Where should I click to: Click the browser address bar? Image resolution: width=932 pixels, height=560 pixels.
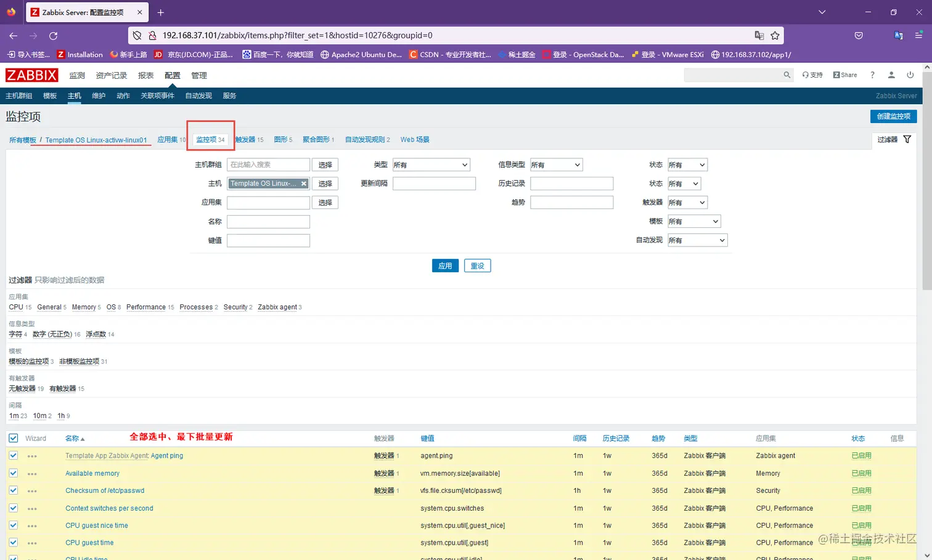click(456, 36)
